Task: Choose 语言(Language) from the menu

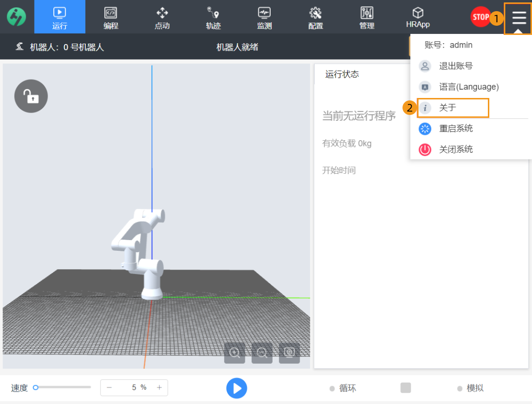Action: (468, 87)
